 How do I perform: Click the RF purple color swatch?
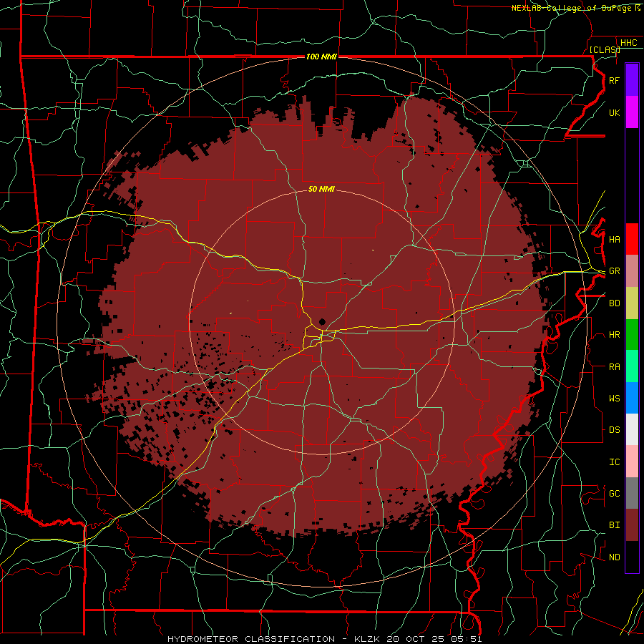(632, 80)
